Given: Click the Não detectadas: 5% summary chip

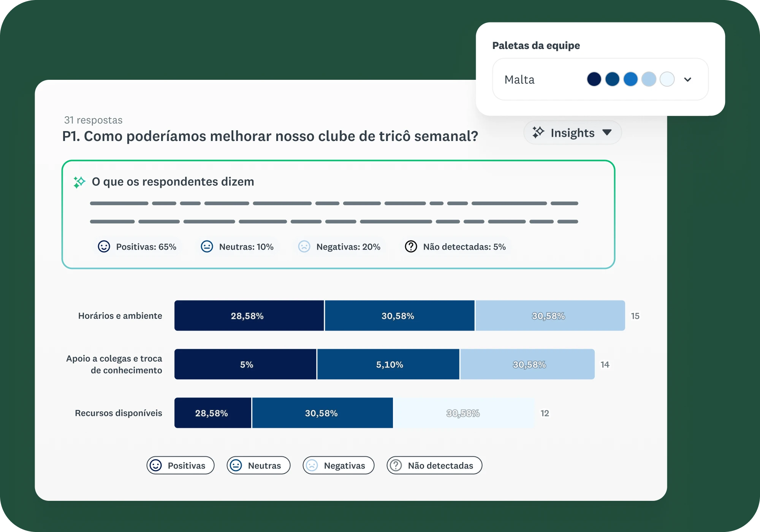Looking at the screenshot, I should [455, 247].
